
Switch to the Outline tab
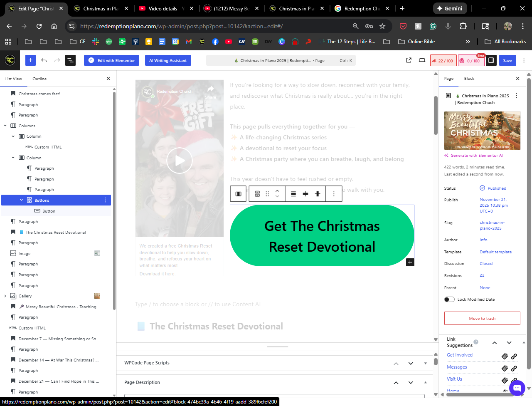pos(39,79)
